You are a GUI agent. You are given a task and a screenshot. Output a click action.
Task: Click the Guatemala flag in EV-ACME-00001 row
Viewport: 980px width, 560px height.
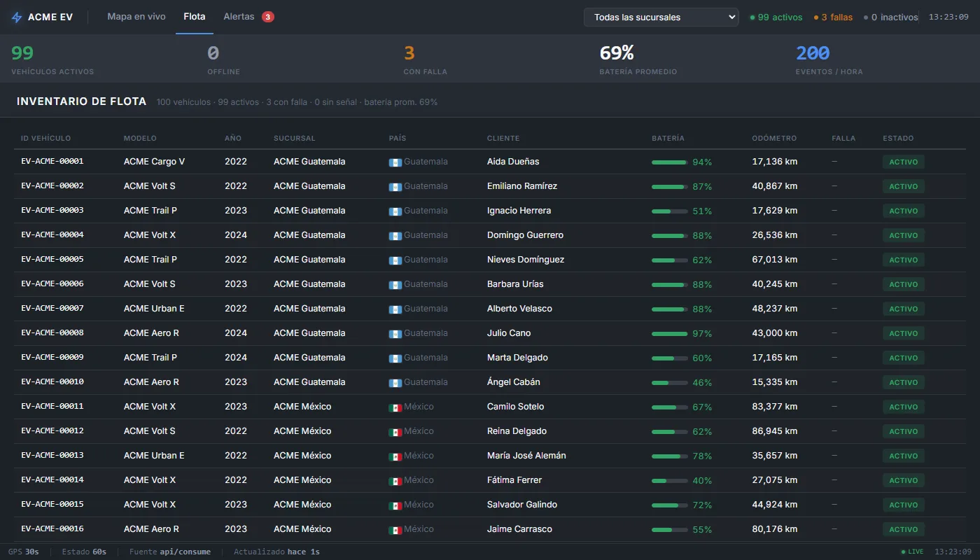[395, 162]
